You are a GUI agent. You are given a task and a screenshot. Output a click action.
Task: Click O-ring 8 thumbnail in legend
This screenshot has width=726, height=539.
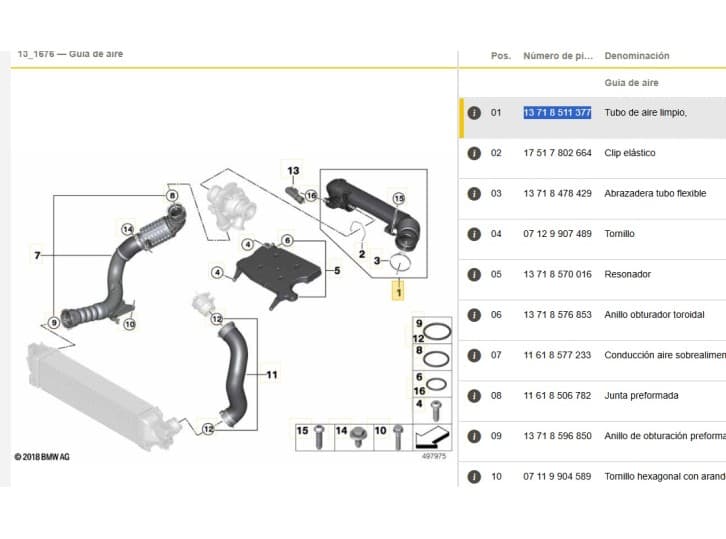[432, 357]
